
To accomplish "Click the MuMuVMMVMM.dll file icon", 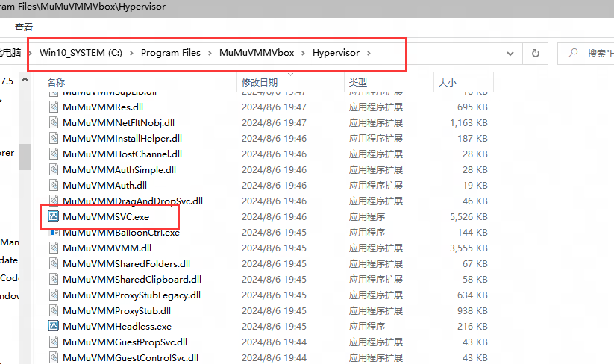I will coord(54,248).
